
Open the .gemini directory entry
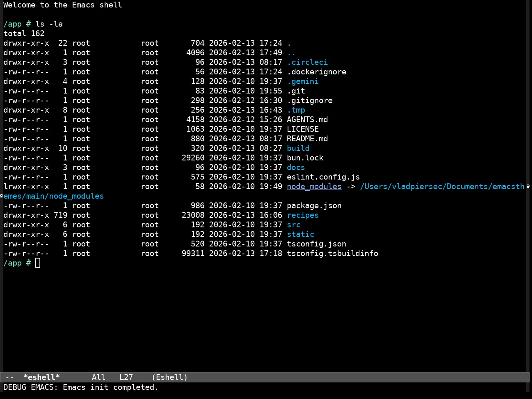tap(303, 81)
